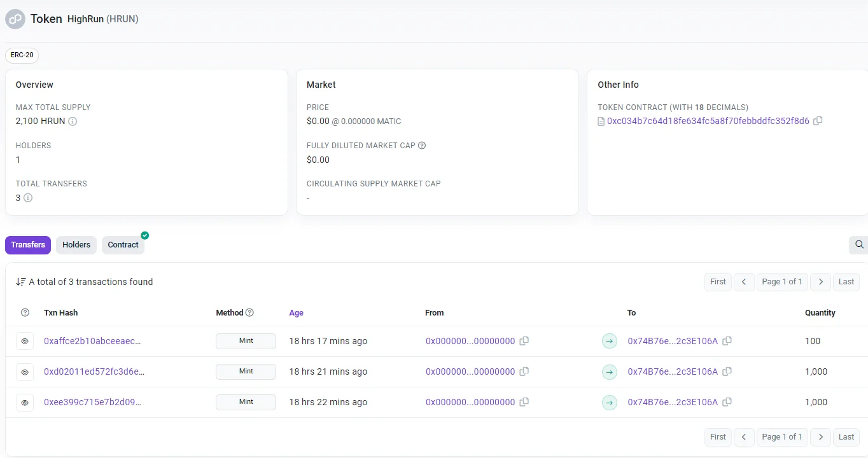
Task: Click the Txn Hash column header
Action: pyautogui.click(x=61, y=313)
